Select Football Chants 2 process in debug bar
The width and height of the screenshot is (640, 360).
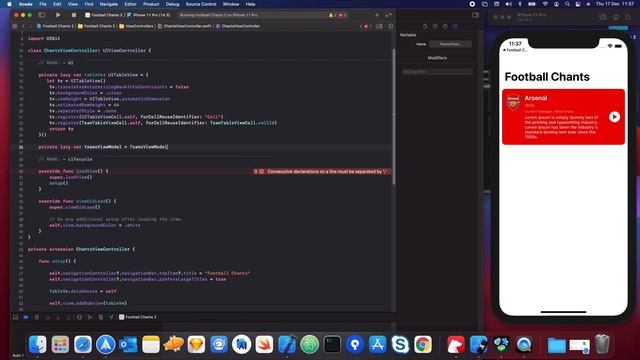138,317
